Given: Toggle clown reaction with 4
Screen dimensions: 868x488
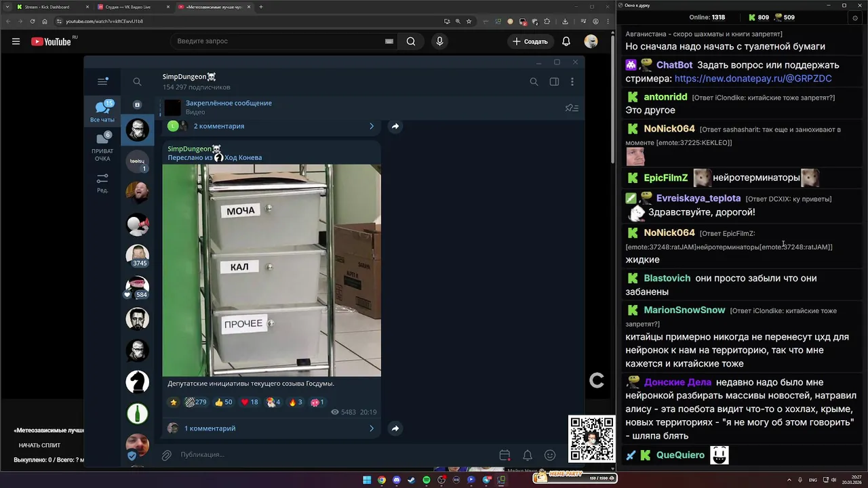Looking at the screenshot, I should point(274,402).
